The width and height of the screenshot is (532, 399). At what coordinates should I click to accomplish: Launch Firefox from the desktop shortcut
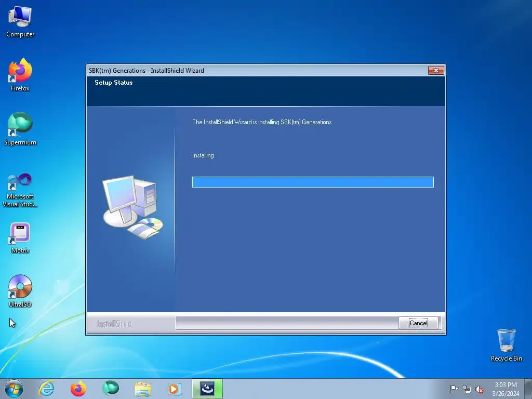(20, 75)
